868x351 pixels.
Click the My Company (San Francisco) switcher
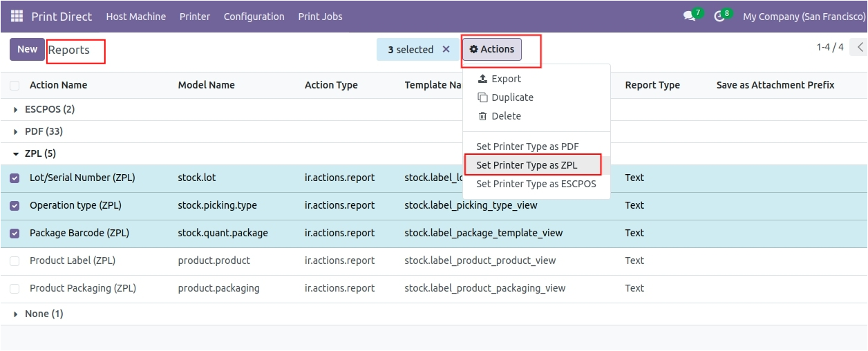(x=804, y=16)
